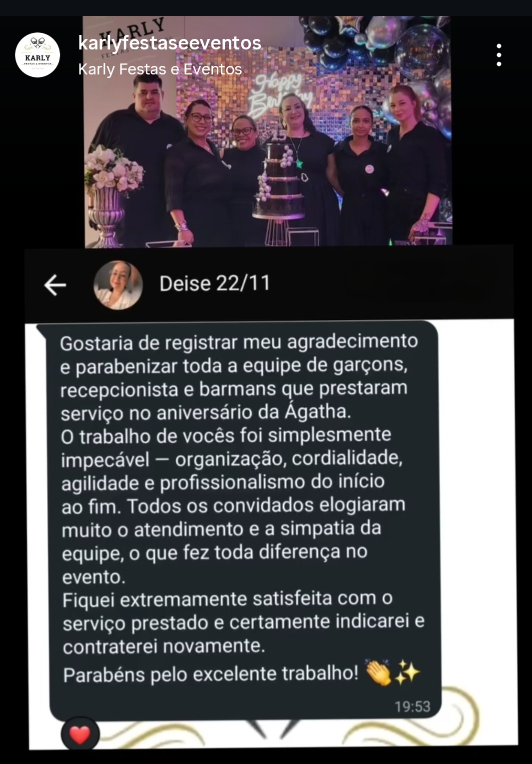Tap the Karly Festas round profile avatar
Screen dimensions: 532x764
pos(37,55)
